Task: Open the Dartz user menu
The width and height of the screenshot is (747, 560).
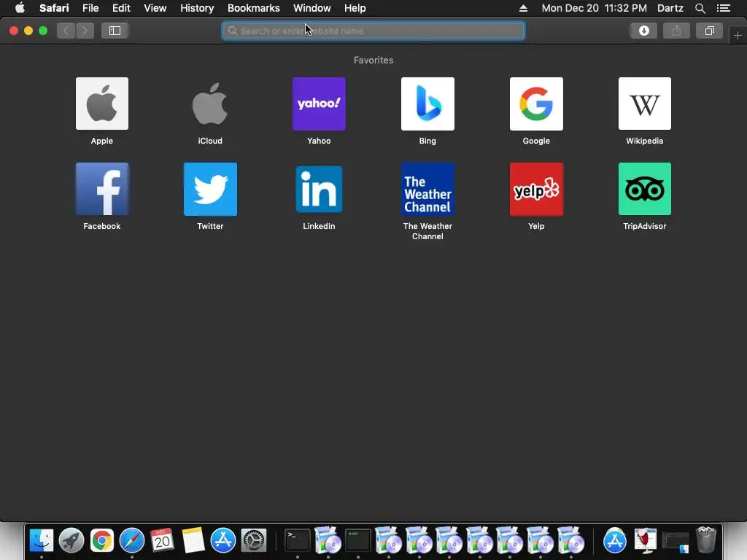Action: click(670, 8)
